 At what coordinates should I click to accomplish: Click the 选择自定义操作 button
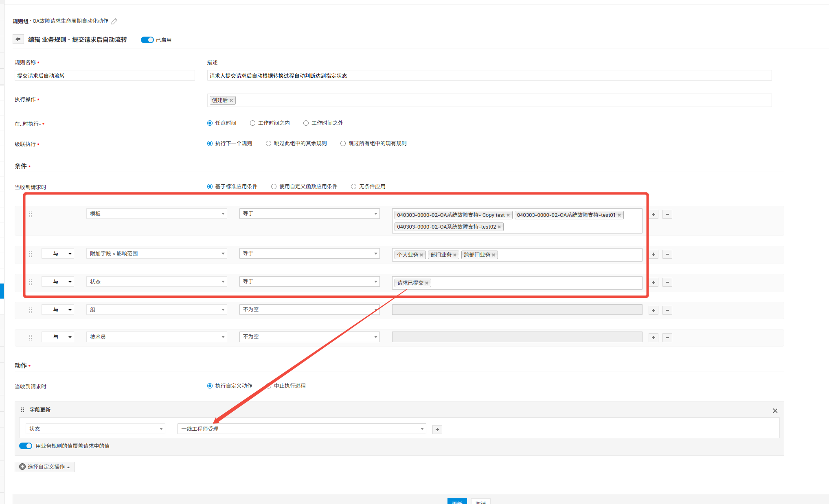point(44,467)
